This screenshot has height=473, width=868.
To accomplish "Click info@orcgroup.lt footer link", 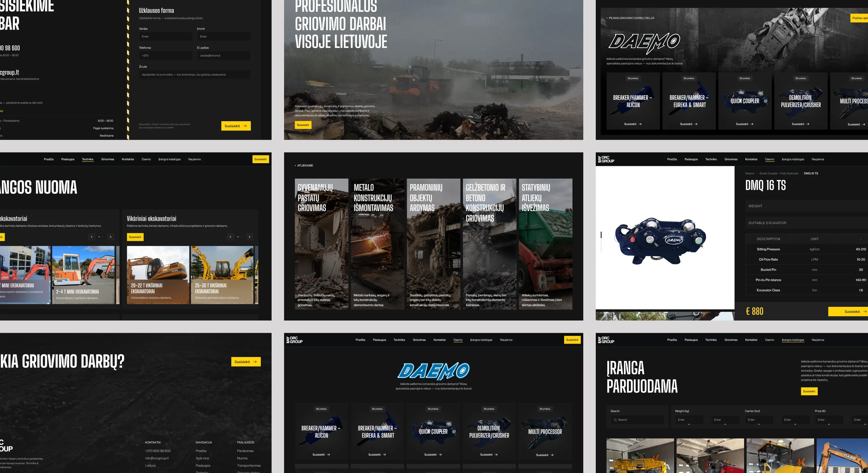I will 157,458.
